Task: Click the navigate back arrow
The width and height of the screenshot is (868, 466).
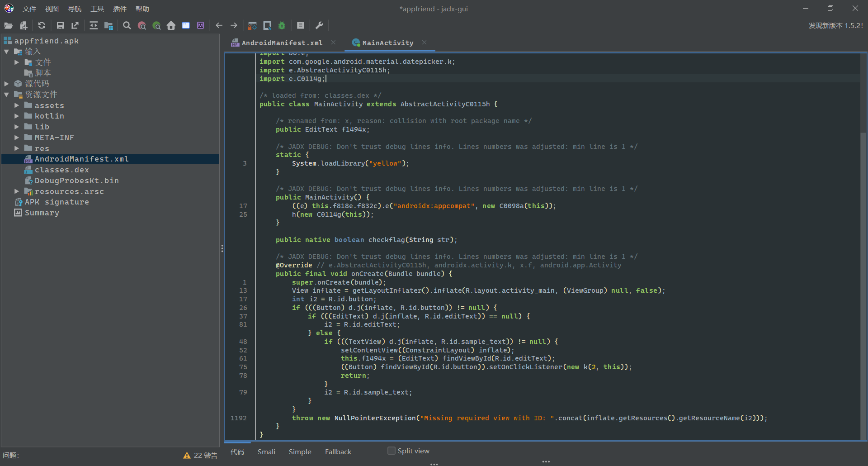Action: tap(219, 26)
